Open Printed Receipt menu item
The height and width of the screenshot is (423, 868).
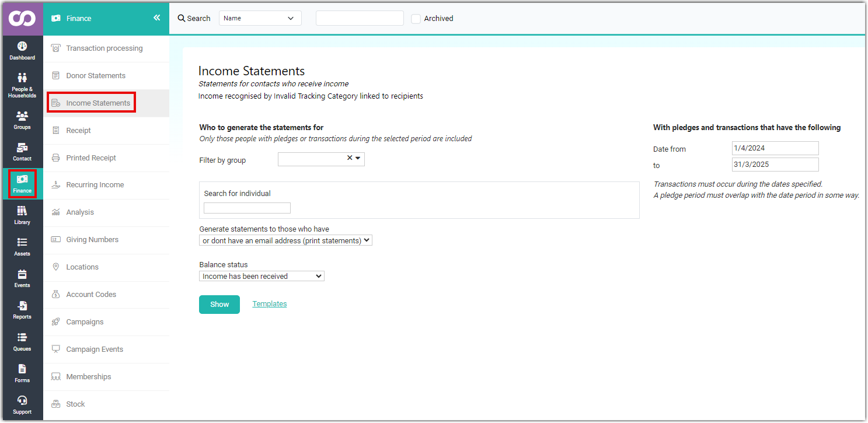106,158
